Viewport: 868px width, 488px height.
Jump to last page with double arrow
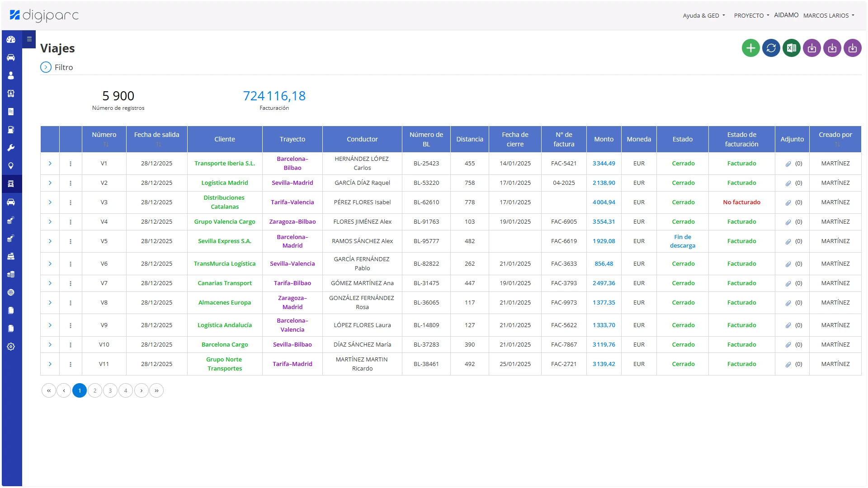click(x=156, y=390)
